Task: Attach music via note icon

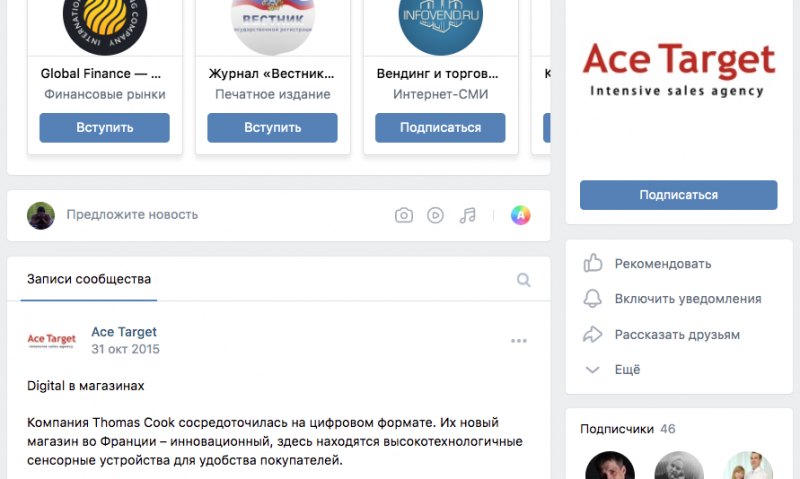Action: (x=467, y=215)
